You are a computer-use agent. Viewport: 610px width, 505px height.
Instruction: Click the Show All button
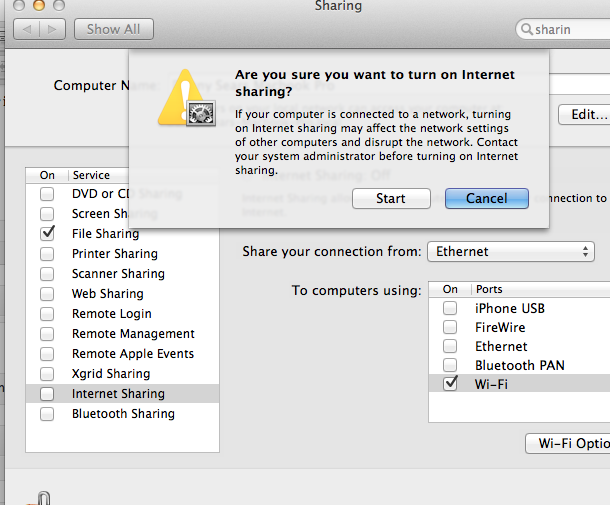tap(114, 29)
